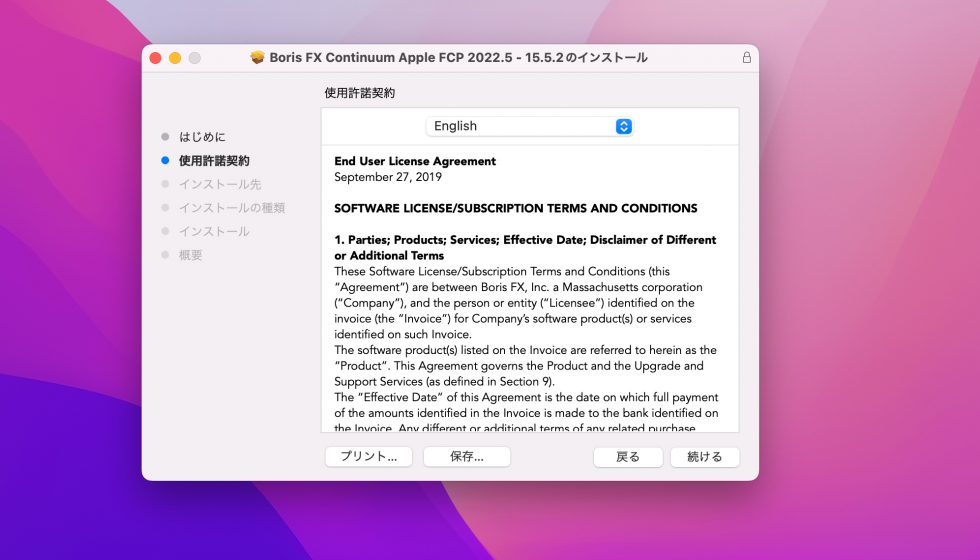Click the lock icon in title bar
The width and height of the screenshot is (980, 560).
tap(746, 58)
